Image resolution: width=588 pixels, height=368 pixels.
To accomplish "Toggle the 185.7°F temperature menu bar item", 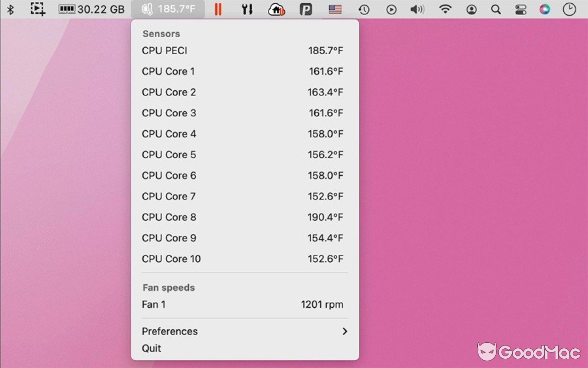I will click(168, 9).
